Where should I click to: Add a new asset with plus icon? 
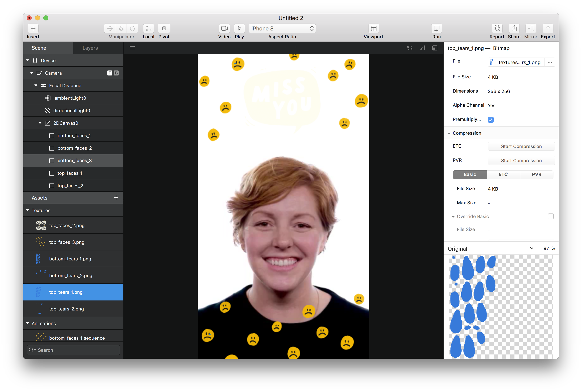tap(116, 197)
